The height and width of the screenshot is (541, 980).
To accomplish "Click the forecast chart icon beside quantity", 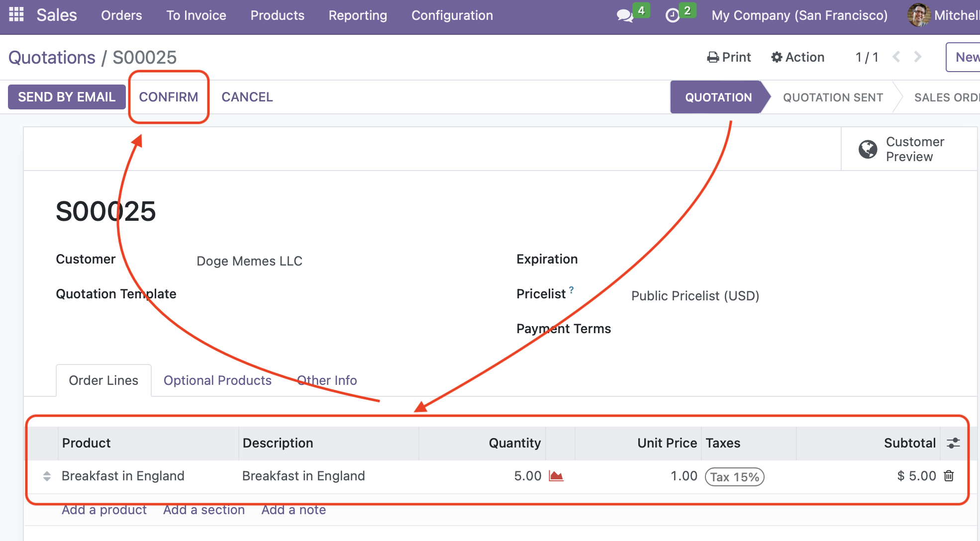I will tap(556, 476).
